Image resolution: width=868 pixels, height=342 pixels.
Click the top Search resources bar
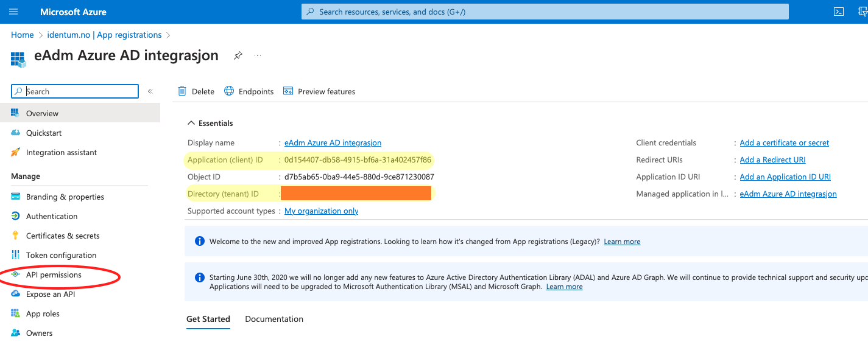(545, 12)
